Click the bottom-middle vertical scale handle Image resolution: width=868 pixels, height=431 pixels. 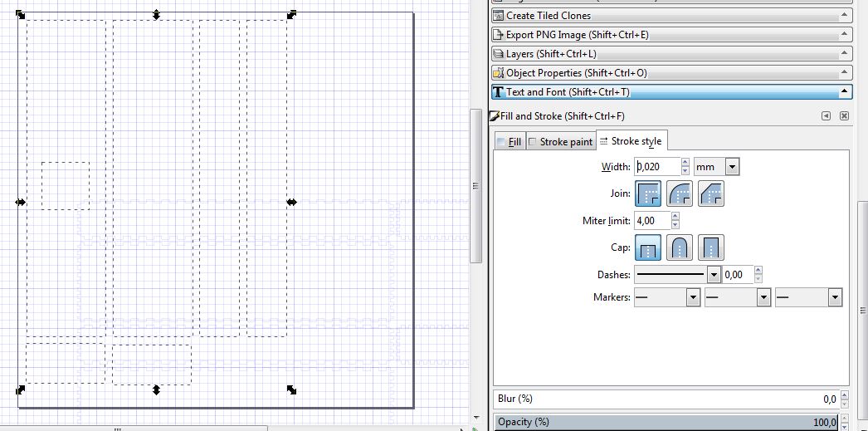tap(156, 390)
